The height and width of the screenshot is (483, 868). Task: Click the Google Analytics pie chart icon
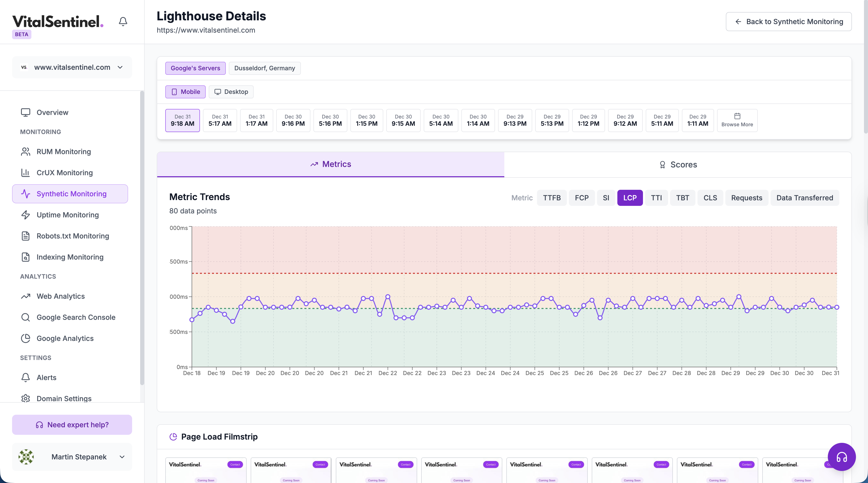pyautogui.click(x=26, y=338)
